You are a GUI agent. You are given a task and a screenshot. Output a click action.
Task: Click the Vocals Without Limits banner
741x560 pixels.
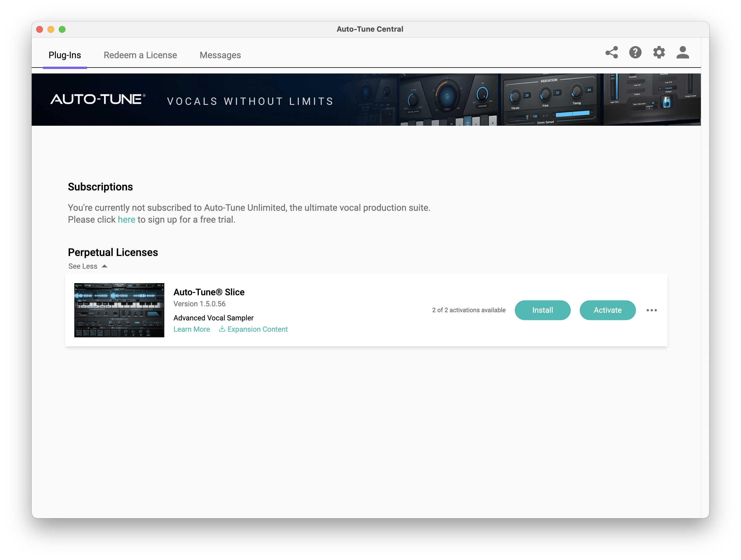(x=250, y=101)
